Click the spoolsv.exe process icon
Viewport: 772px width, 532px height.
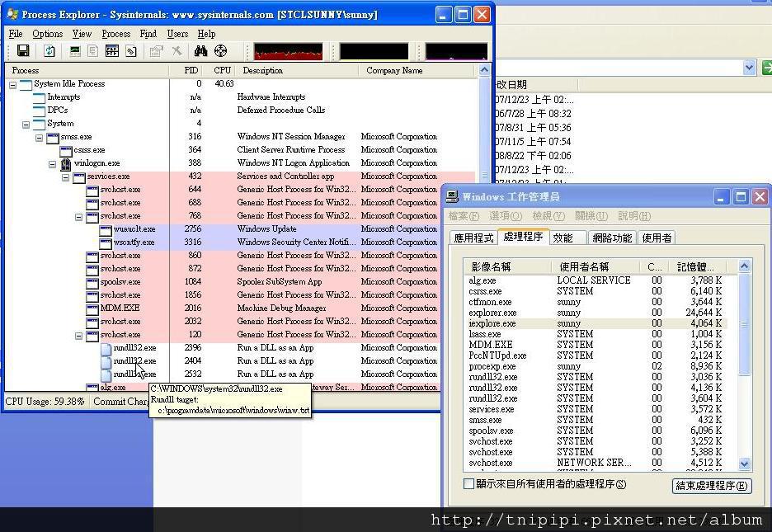[92, 282]
